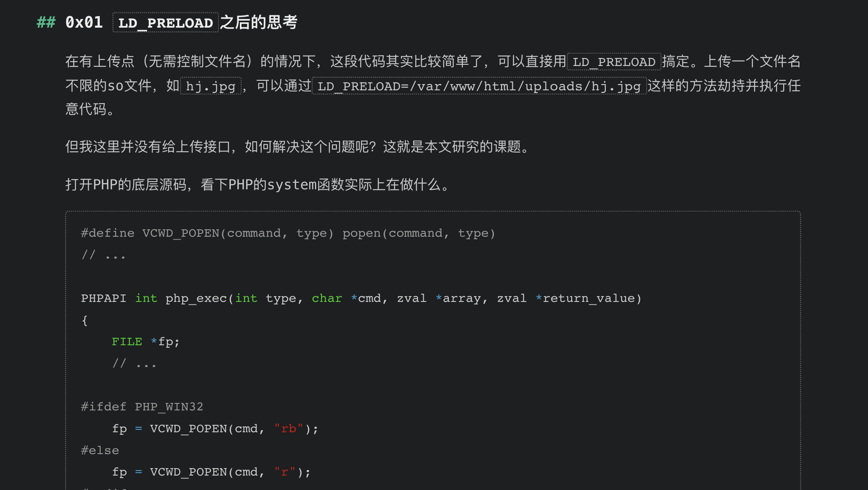868x490 pixels.
Task: Click the heading text 之后的思考
Action: [258, 22]
